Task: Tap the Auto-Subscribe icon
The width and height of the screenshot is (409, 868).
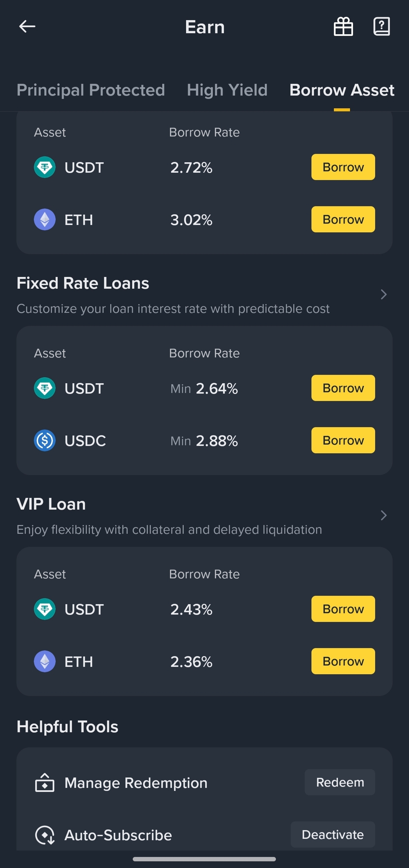Action: 45,835
